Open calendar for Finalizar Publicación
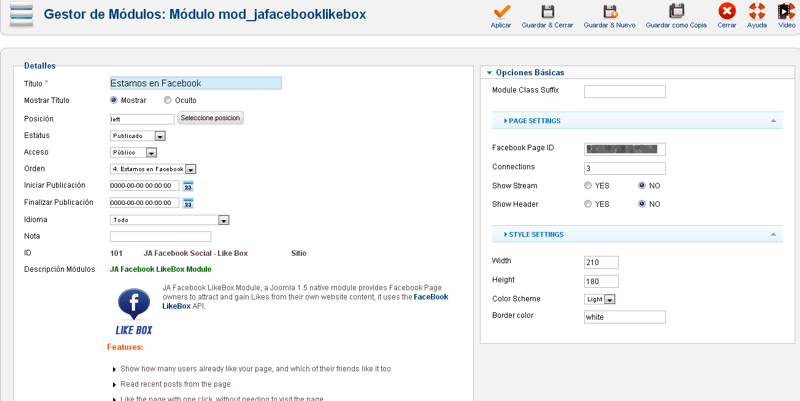The image size is (800, 401). click(x=188, y=203)
